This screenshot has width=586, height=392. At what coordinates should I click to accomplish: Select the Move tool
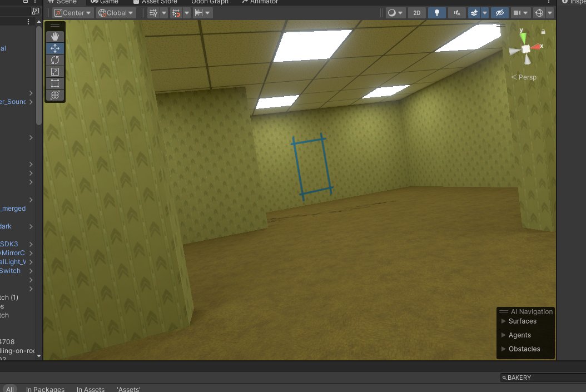pyautogui.click(x=55, y=48)
